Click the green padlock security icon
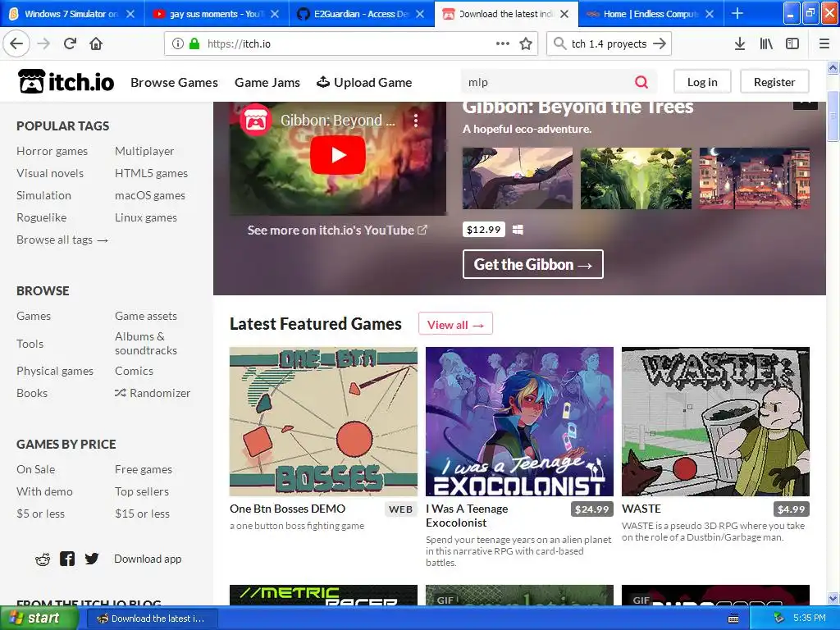This screenshot has height=630, width=840. (x=194, y=44)
